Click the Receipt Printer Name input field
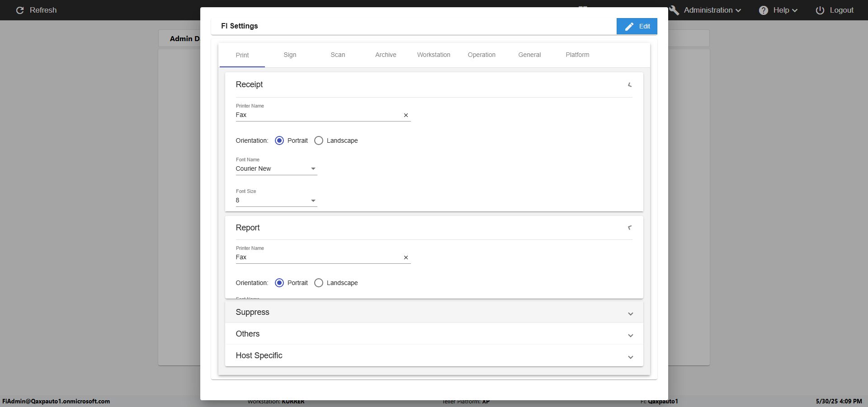Image resolution: width=868 pixels, height=407 pixels. tap(316, 115)
